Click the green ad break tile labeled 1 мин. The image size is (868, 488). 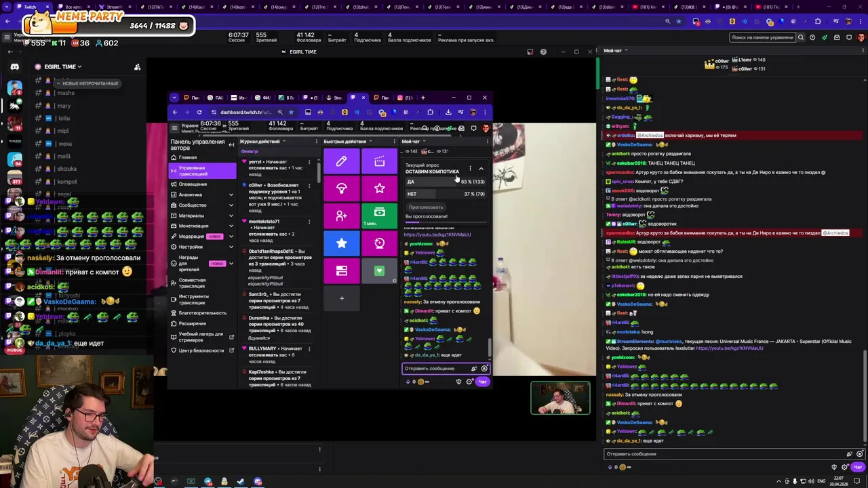click(379, 216)
